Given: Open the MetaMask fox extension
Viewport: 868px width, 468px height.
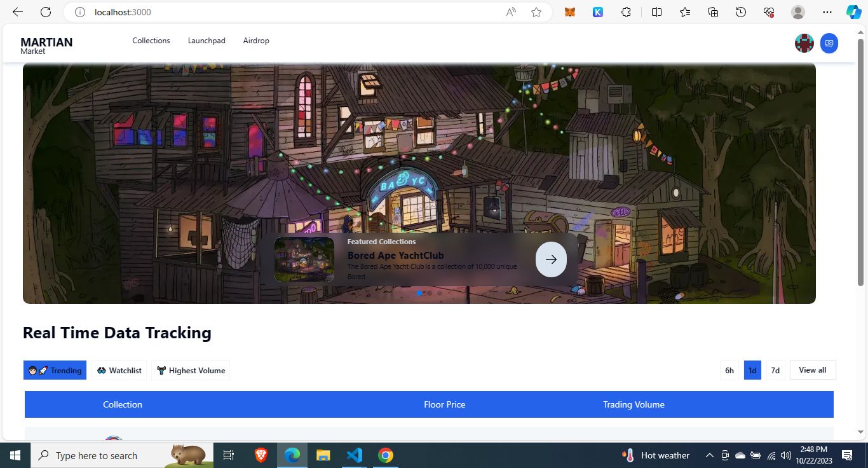Looking at the screenshot, I should 570,12.
